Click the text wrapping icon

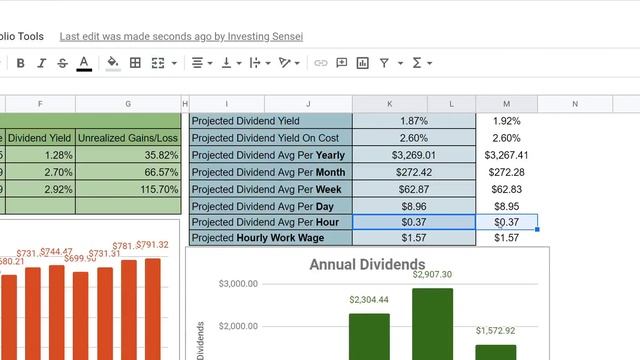pyautogui.click(x=255, y=63)
